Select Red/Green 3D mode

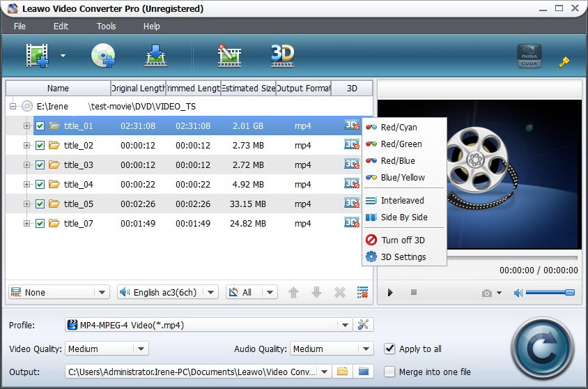point(404,144)
